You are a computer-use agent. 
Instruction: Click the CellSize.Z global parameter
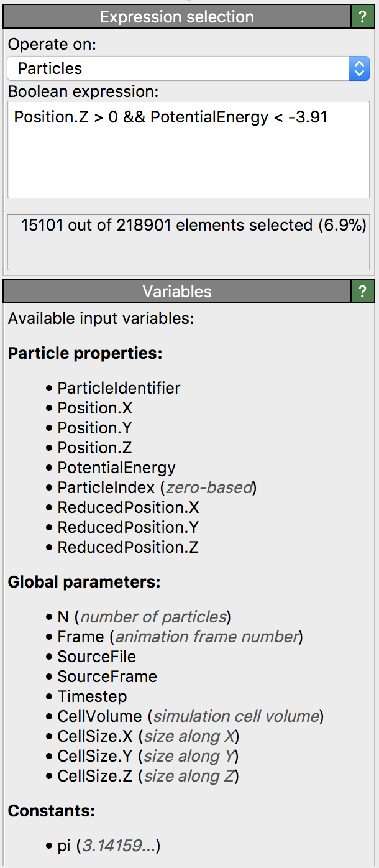[x=94, y=776]
